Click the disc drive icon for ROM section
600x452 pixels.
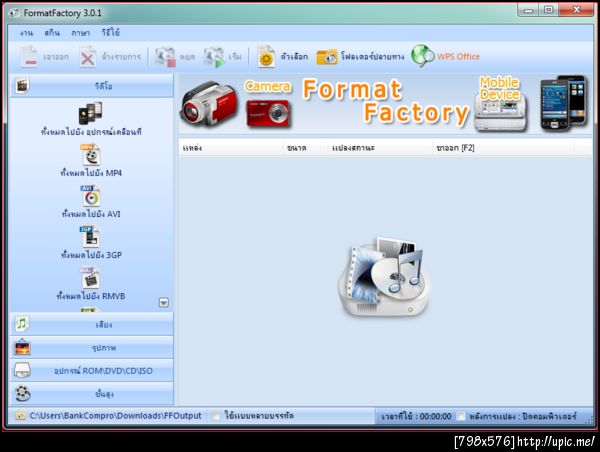coord(22,370)
